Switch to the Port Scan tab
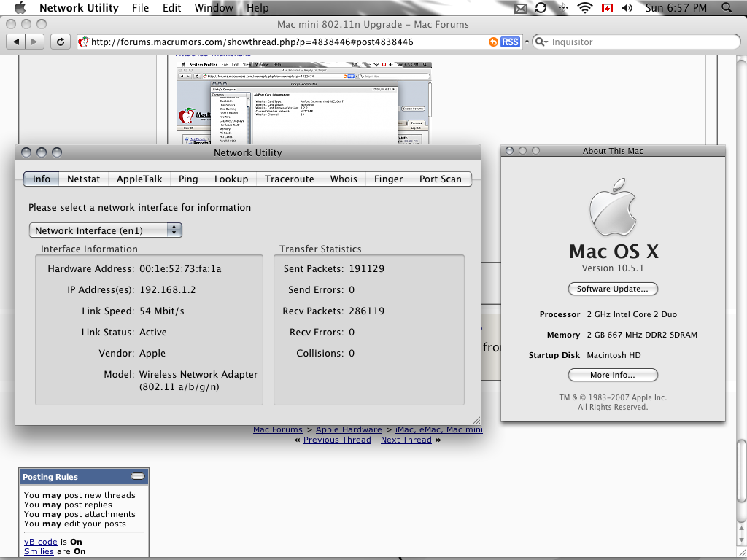 pos(441,179)
